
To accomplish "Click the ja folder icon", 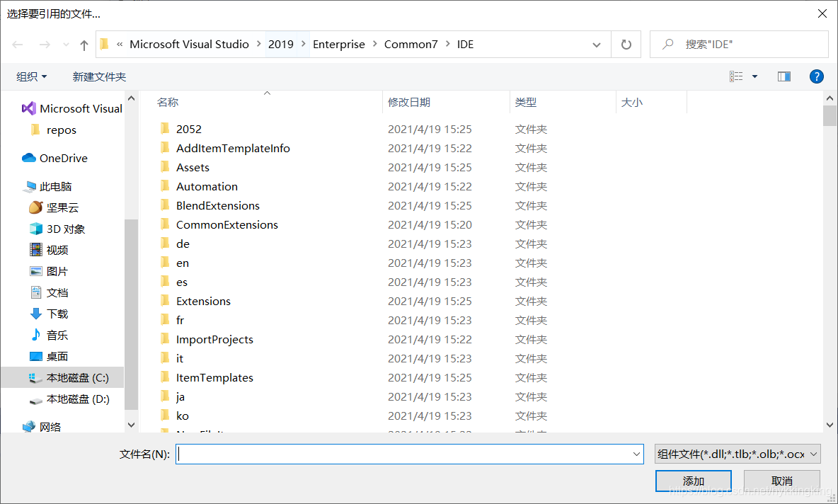I will [x=165, y=396].
